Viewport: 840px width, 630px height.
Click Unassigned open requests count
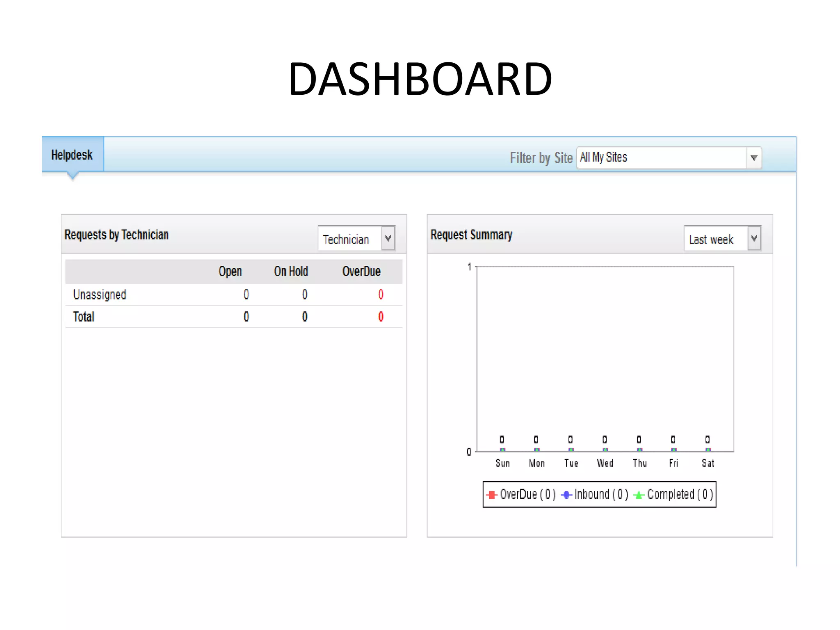coord(246,294)
